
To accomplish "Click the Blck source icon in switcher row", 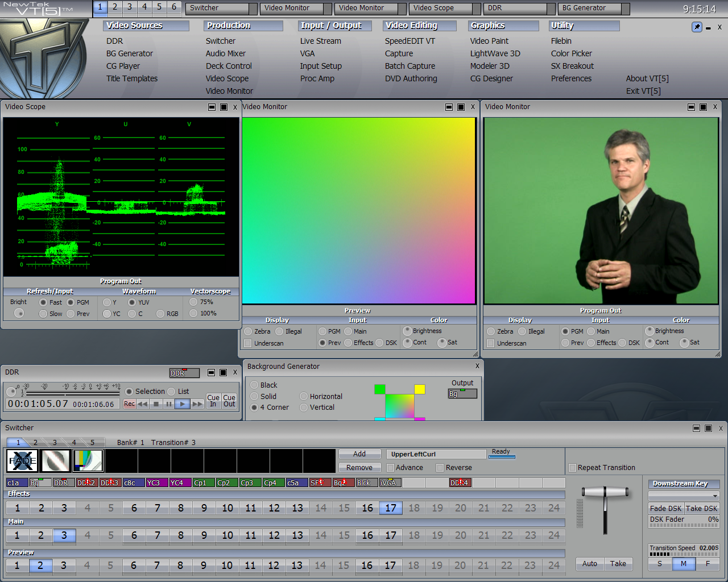I will click(367, 483).
